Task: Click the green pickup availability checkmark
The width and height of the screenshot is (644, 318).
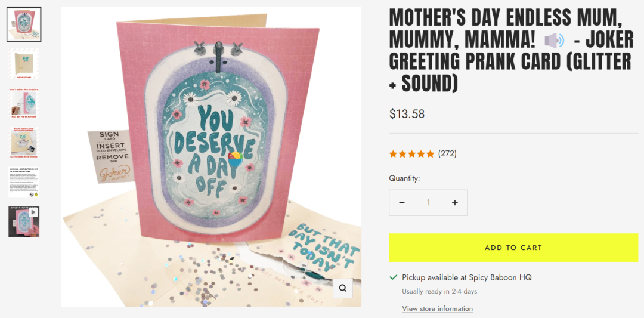Action: [393, 277]
